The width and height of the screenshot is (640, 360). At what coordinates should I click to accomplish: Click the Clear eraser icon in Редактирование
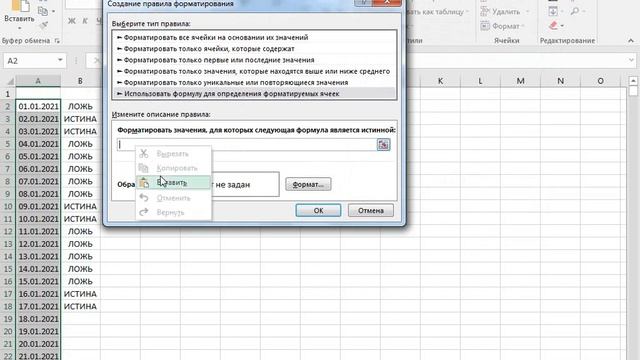click(x=553, y=26)
